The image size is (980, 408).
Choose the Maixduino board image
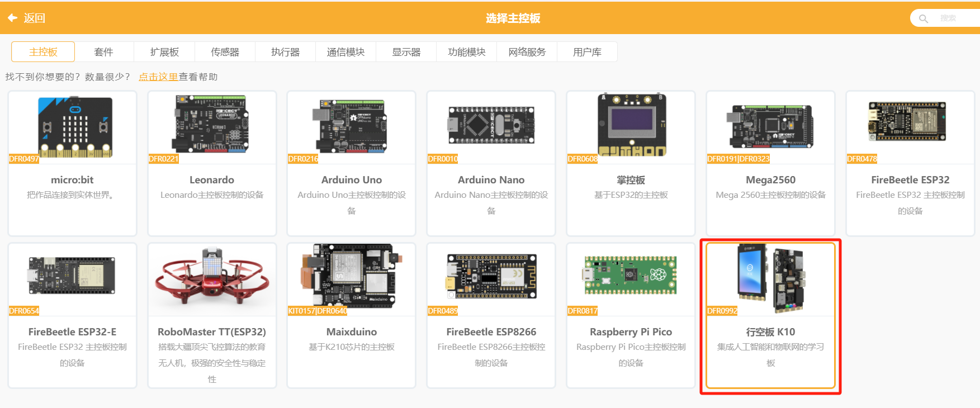point(352,276)
